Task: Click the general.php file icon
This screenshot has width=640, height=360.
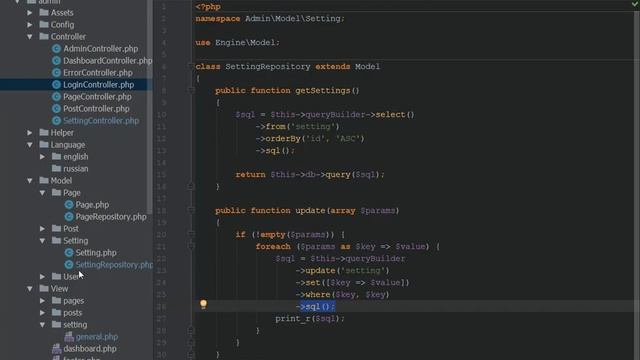Action: pos(69,337)
